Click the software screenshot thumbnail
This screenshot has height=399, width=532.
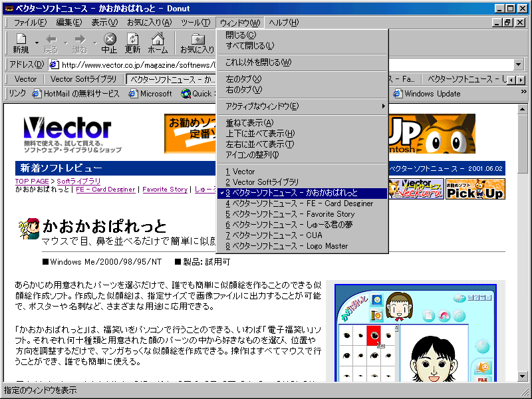coord(415,332)
